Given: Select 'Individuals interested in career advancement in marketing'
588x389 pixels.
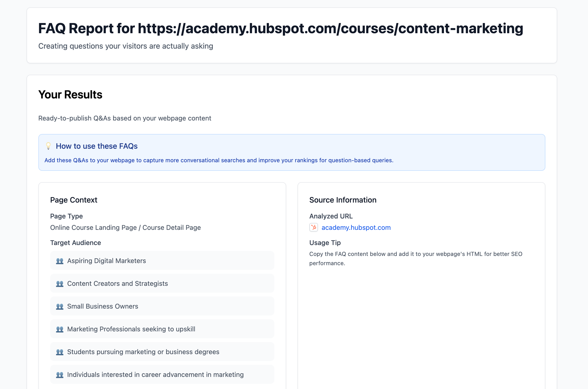Looking at the screenshot, I should [x=155, y=375].
